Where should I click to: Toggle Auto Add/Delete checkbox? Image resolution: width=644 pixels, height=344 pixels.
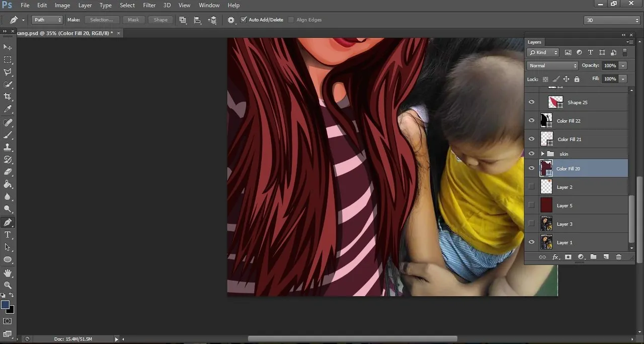coord(244,20)
